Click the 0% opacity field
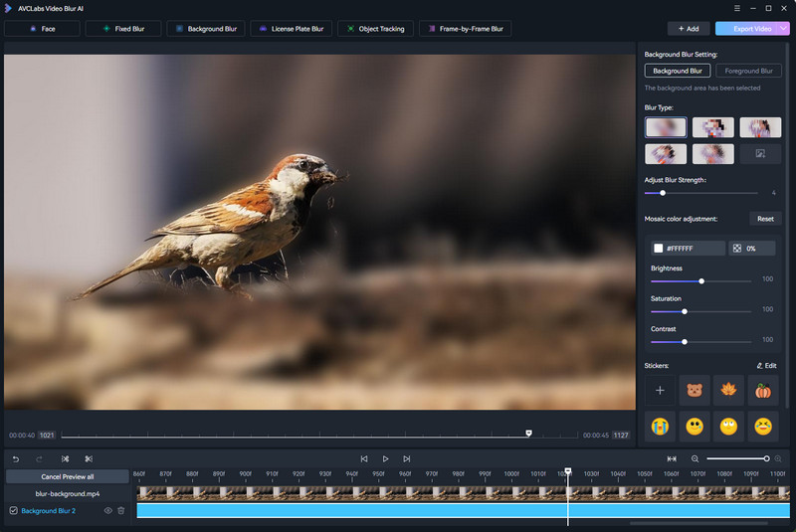 tap(752, 248)
